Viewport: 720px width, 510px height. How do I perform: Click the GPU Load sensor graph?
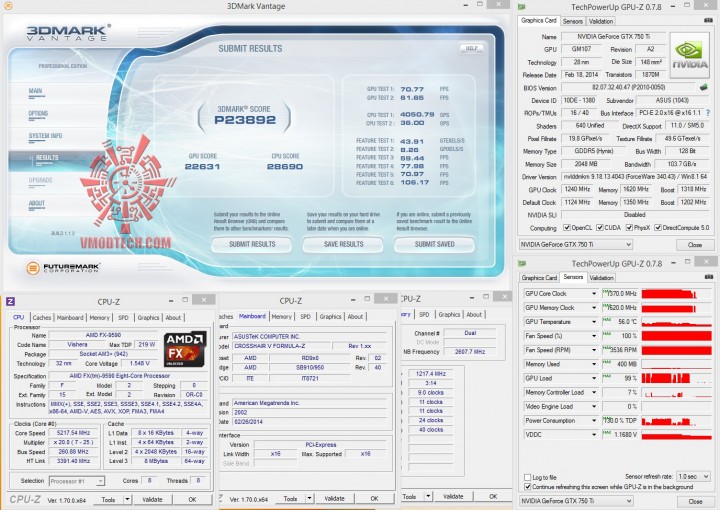click(x=676, y=378)
